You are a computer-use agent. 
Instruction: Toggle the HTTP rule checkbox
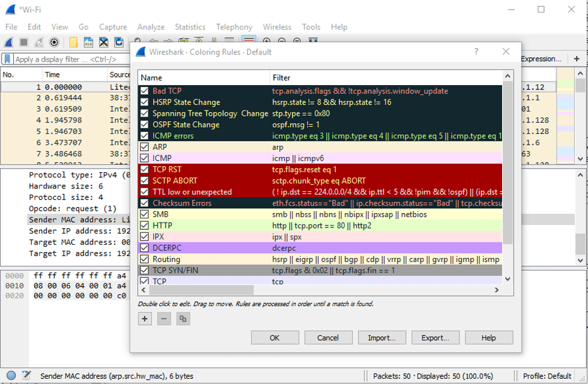[x=144, y=226]
